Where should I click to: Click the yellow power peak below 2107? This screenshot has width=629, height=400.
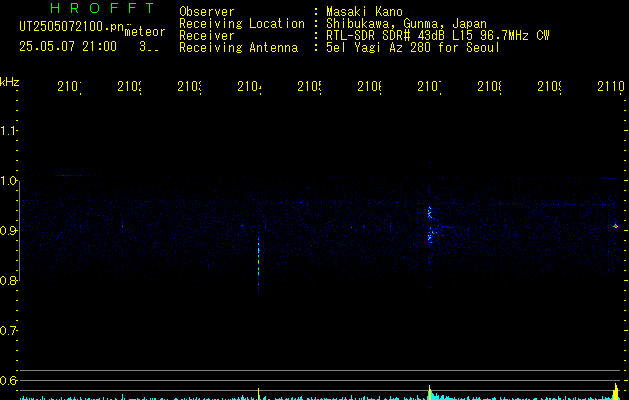(x=430, y=393)
